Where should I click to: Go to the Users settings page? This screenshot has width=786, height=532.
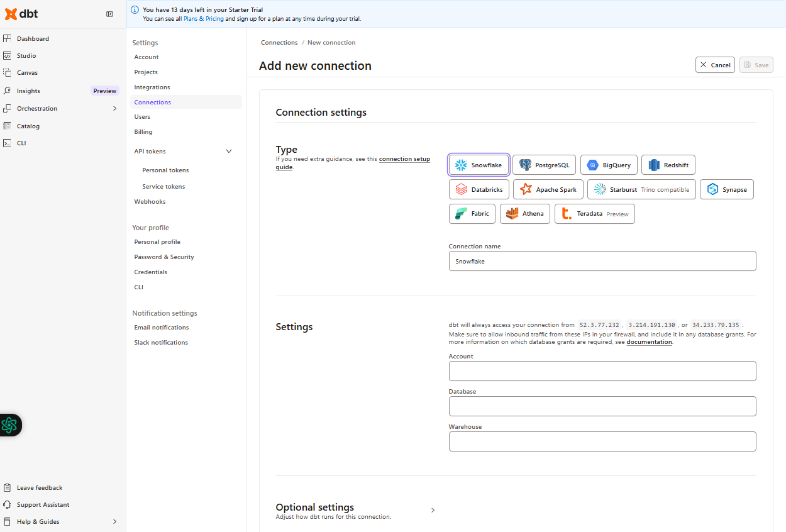click(x=142, y=116)
